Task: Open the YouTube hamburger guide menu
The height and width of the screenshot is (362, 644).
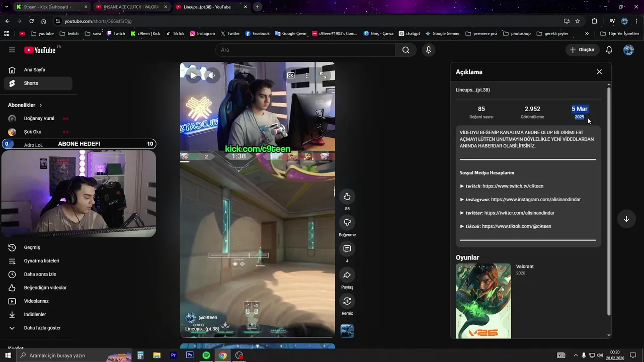Action: pos(12,50)
